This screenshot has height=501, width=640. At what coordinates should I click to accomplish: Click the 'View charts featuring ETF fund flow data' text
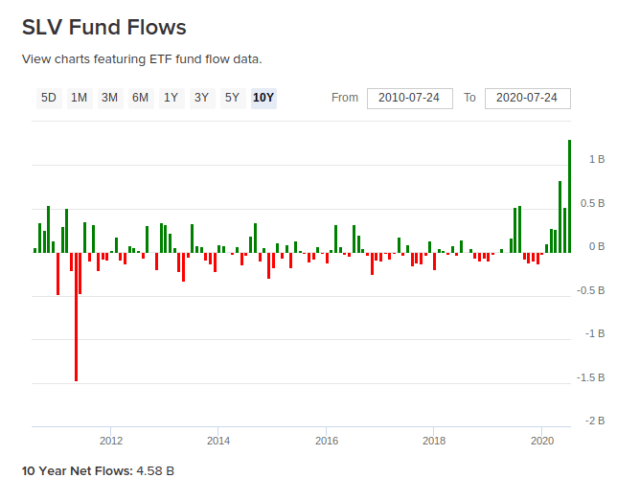(142, 60)
